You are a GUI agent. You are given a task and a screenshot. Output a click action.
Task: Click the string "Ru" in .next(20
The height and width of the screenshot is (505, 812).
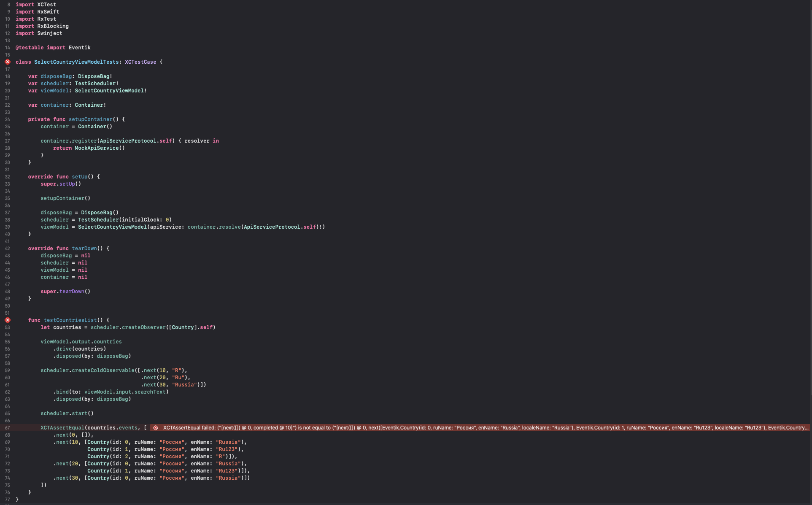click(x=178, y=378)
